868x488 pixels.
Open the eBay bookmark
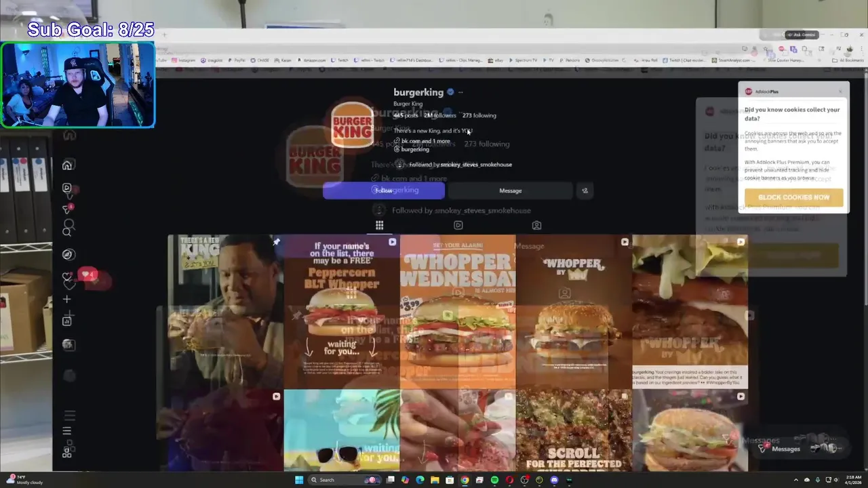(x=496, y=60)
